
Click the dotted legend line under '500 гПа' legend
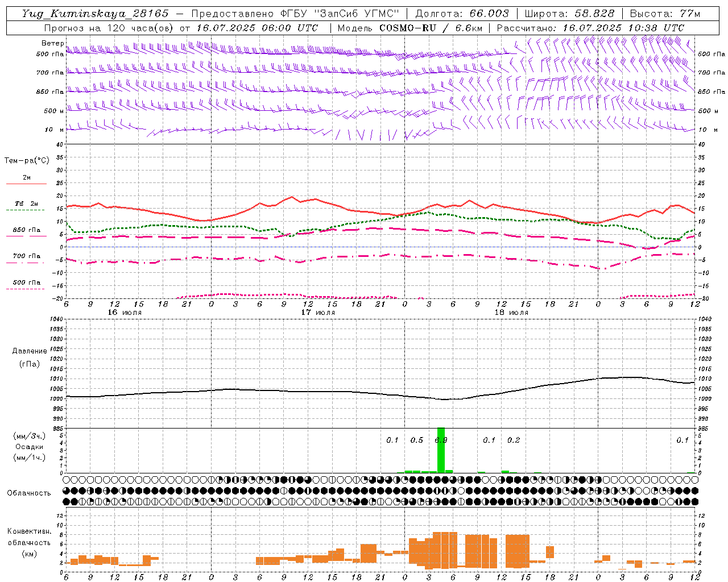(26, 289)
